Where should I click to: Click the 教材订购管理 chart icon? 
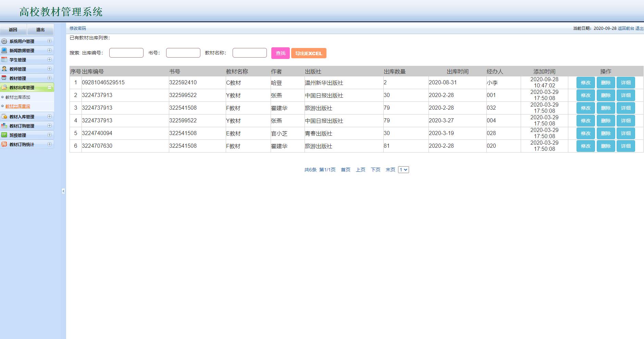[4, 125]
